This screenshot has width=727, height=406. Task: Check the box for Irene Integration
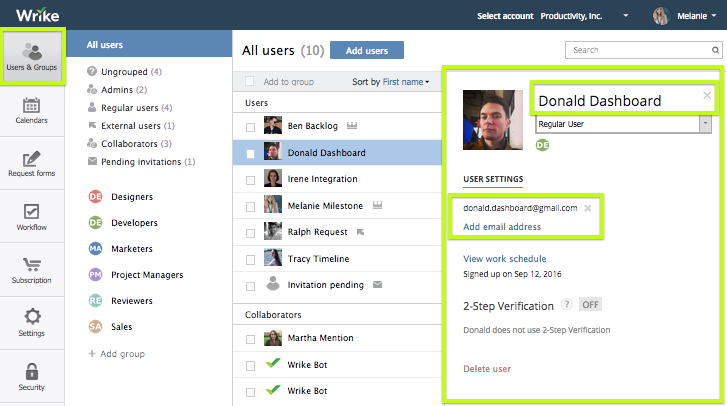(250, 180)
